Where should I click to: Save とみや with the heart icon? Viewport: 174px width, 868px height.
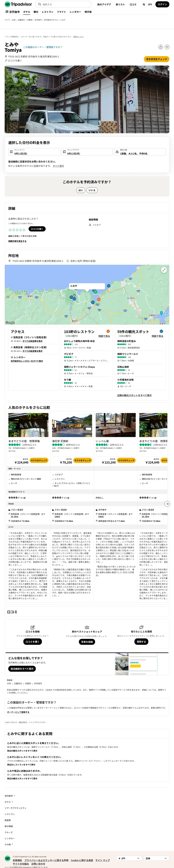click(167, 47)
